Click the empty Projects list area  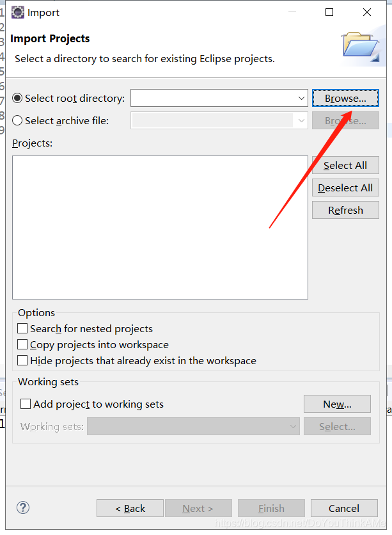(161, 228)
